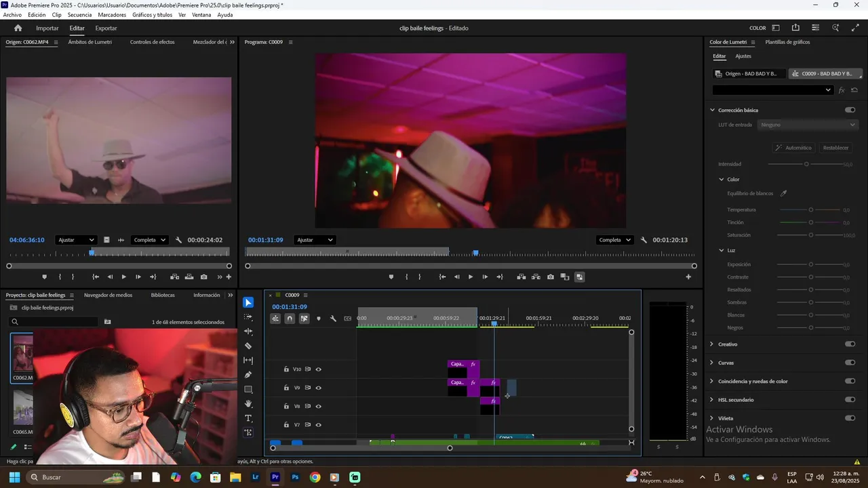Click Restablecer button in Lumetri
Screen dimensions: 868x488
835,148
